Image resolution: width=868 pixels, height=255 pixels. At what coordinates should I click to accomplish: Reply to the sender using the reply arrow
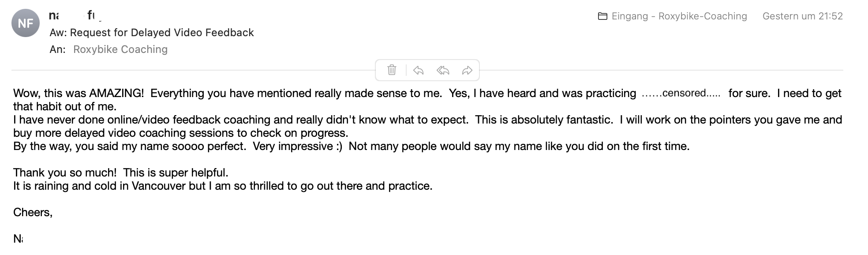click(x=418, y=70)
